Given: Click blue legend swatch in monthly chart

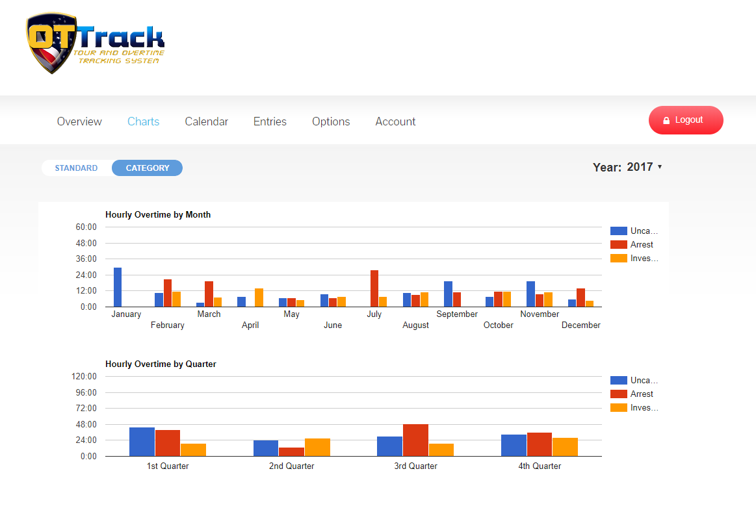Looking at the screenshot, I should coord(619,231).
